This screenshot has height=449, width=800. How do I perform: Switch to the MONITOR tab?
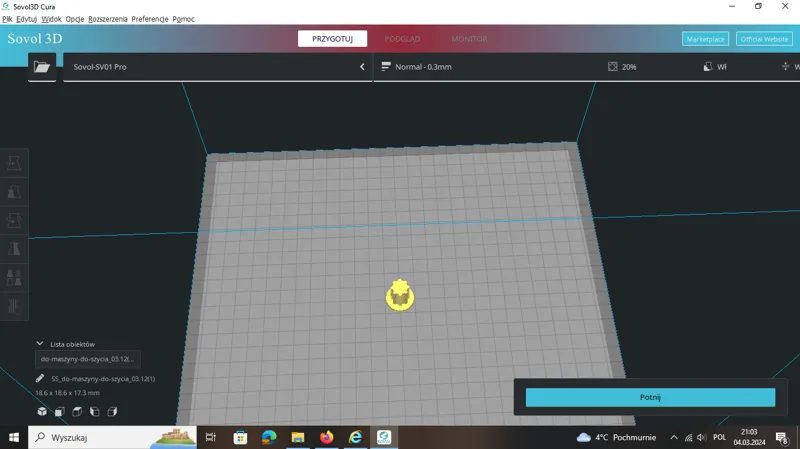pyautogui.click(x=469, y=39)
